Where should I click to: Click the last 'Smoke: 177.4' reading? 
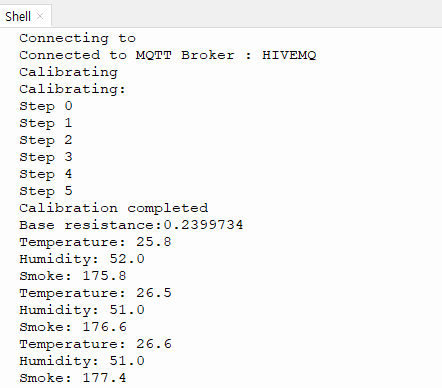(x=73, y=378)
